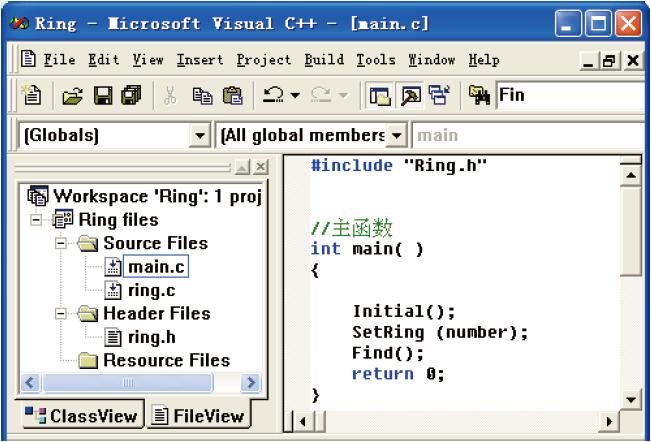This screenshot has width=651, height=442.
Task: Minimize the main.c document window
Action: pyautogui.click(x=589, y=61)
